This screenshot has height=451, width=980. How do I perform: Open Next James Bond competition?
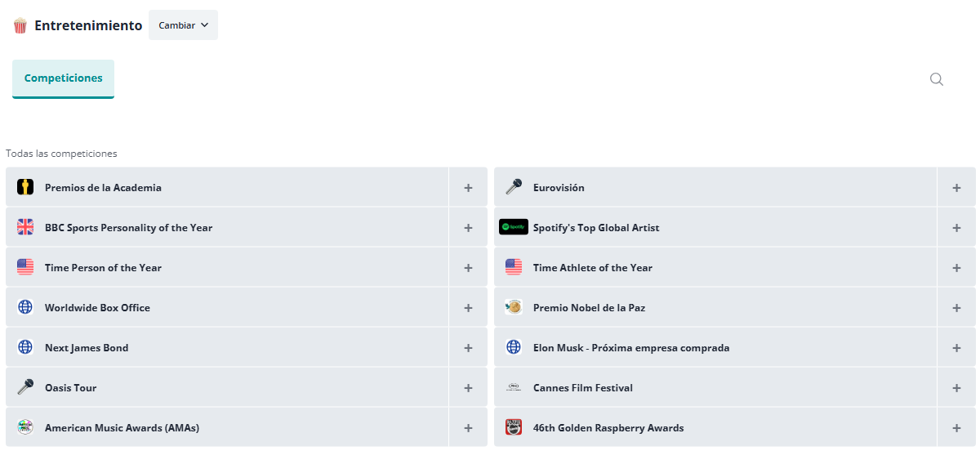pyautogui.click(x=227, y=347)
